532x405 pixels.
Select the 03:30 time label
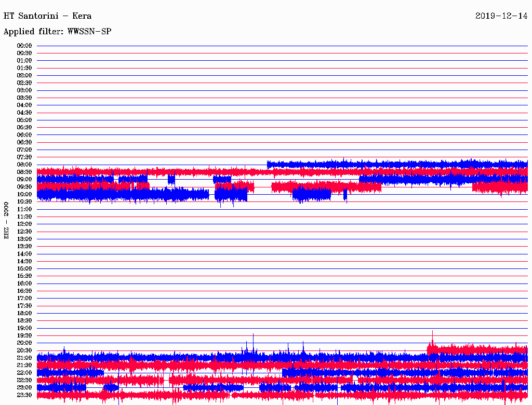pos(24,98)
